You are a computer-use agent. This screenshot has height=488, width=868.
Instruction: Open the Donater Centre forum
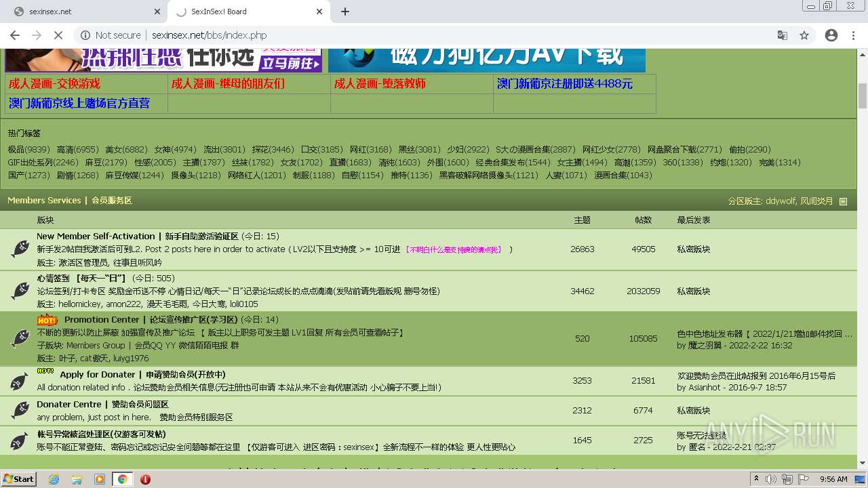coord(102,405)
